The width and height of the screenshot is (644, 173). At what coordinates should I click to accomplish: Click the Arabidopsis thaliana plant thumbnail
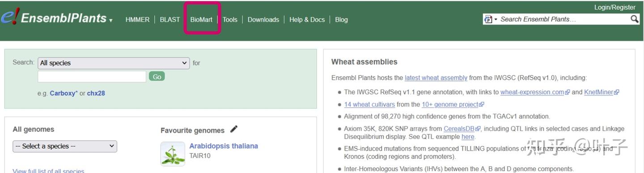[x=173, y=154]
